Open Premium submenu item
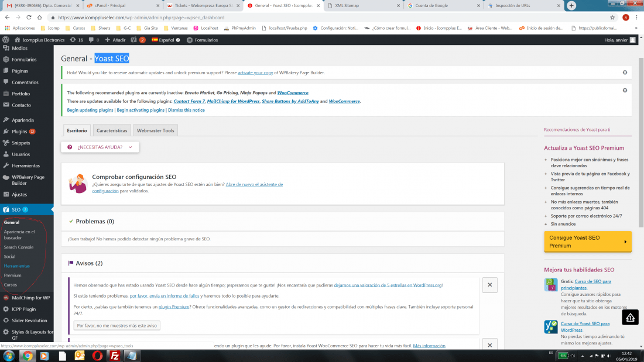Viewport: 644px width, 362px height. point(12,275)
